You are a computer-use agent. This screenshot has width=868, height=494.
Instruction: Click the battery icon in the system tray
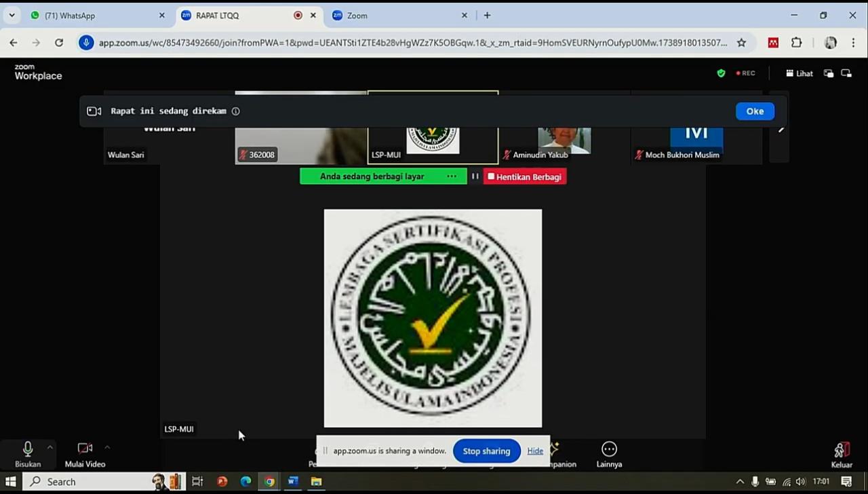[770, 482]
